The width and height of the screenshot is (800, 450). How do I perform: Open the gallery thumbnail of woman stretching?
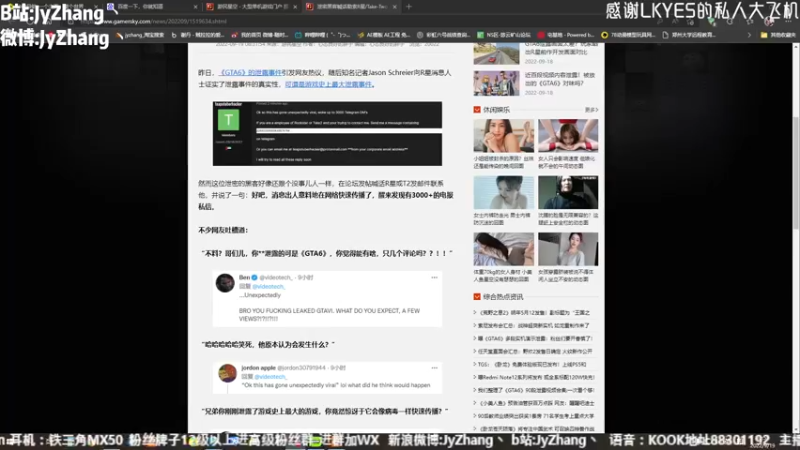click(568, 136)
